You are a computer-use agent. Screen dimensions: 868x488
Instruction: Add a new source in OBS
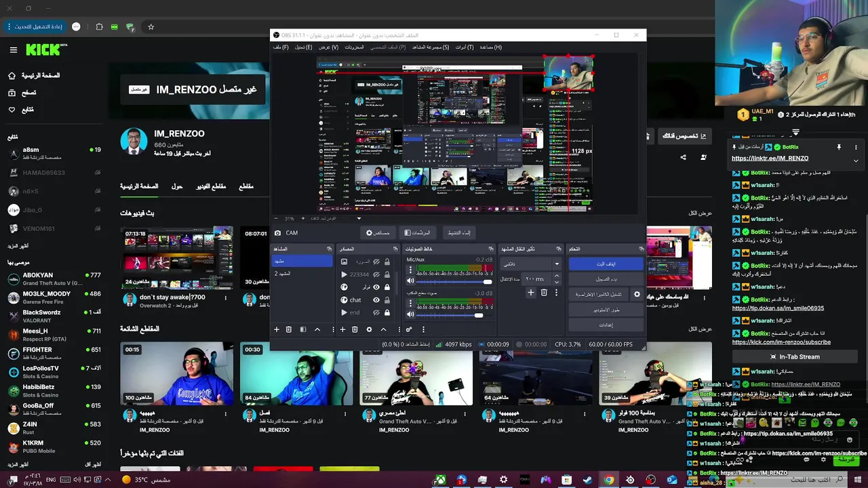(342, 329)
